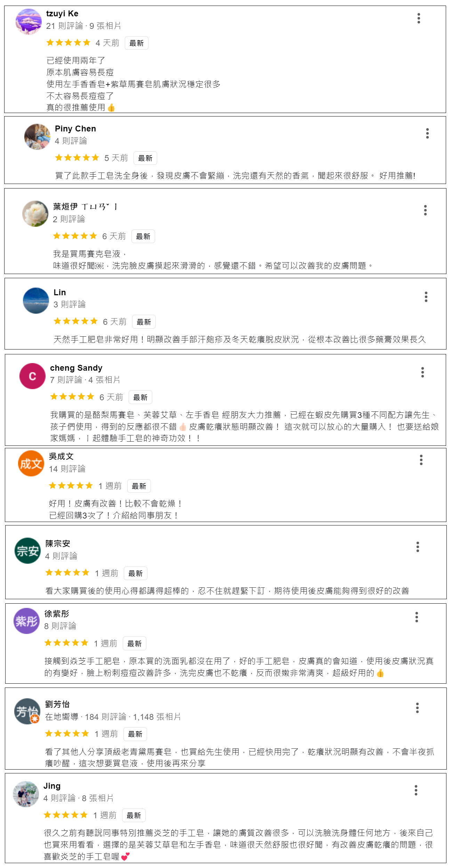Viewport: 452px width, 868px height.
Task: Open Piny Chen's profile picture
Action: click(x=37, y=137)
